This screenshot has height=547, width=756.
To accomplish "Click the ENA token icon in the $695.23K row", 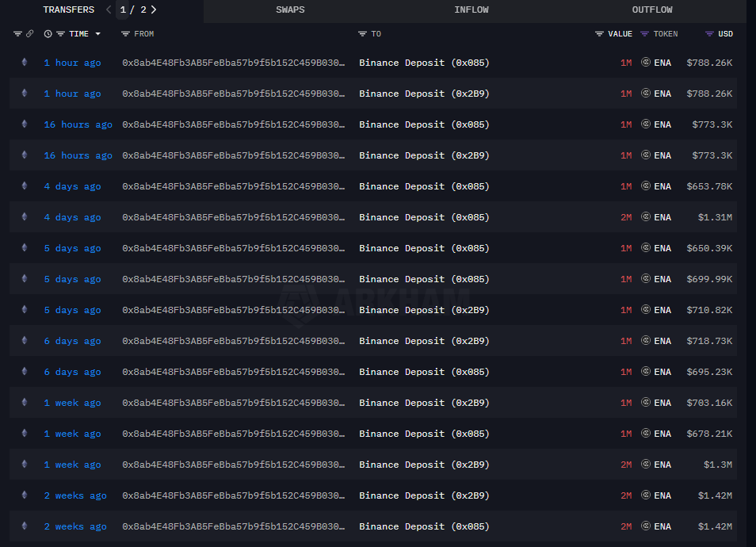I will 646,371.
